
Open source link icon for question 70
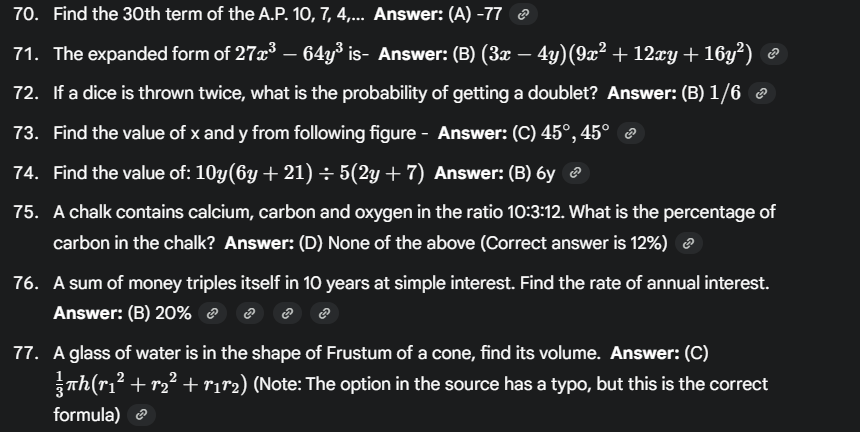(x=525, y=14)
